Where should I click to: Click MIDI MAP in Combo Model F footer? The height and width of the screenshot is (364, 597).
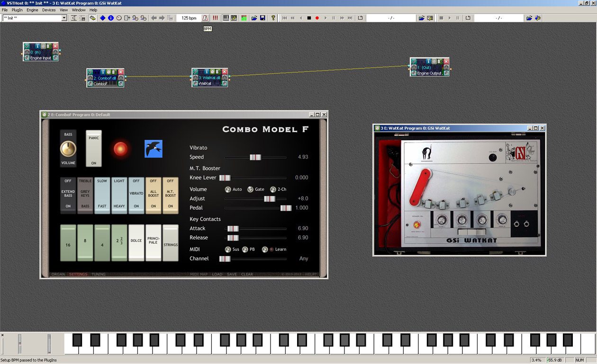click(x=199, y=274)
